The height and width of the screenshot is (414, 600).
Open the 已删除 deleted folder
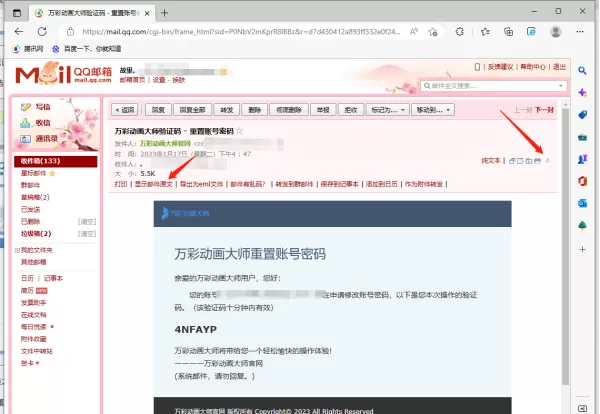pos(30,222)
